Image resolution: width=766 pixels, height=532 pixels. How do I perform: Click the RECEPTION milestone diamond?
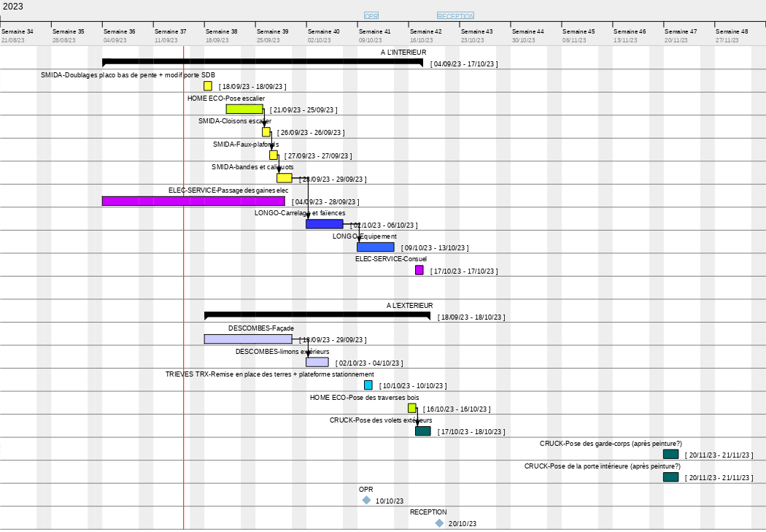439,523
